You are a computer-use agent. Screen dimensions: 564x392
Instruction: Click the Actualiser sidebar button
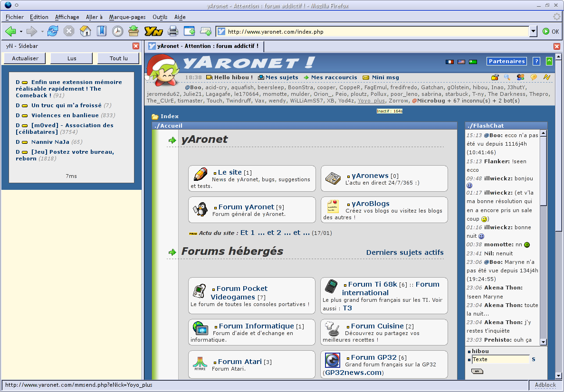(x=25, y=58)
